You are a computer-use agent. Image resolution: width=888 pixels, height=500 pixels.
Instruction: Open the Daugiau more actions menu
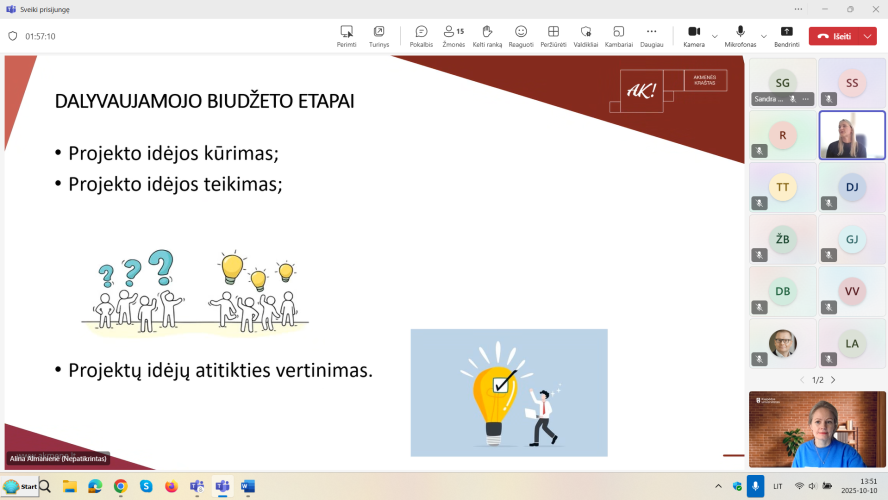[x=651, y=36]
